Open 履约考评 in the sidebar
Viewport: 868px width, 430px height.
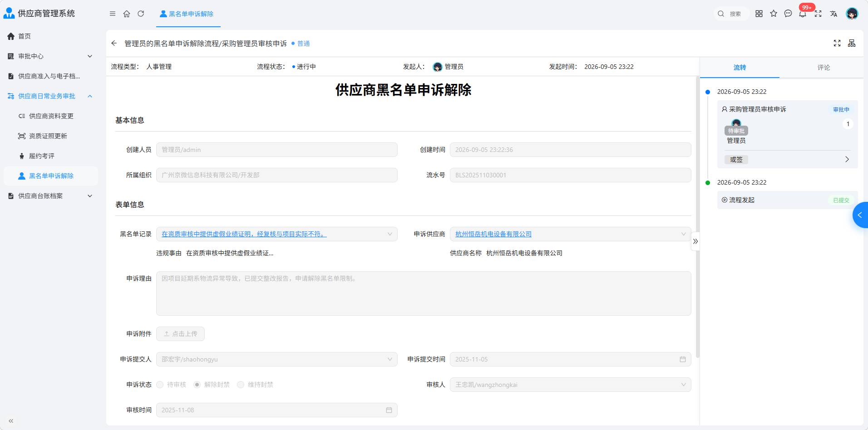50,156
